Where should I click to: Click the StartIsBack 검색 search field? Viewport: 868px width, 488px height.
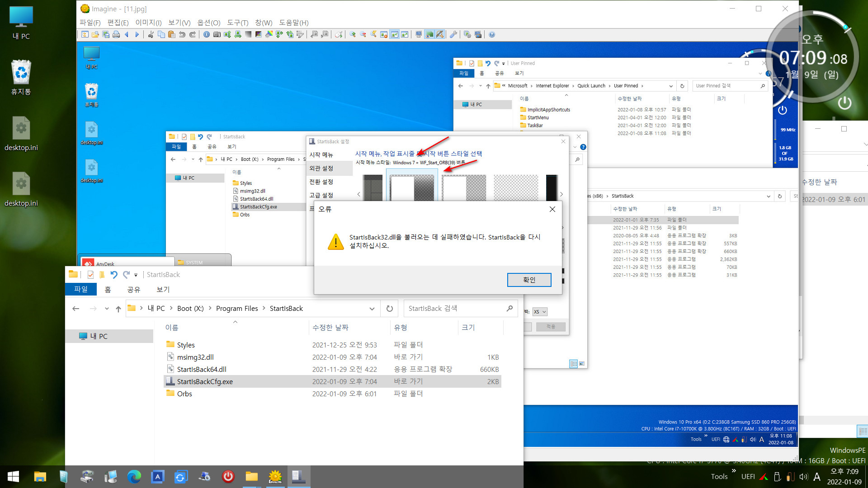click(x=460, y=309)
